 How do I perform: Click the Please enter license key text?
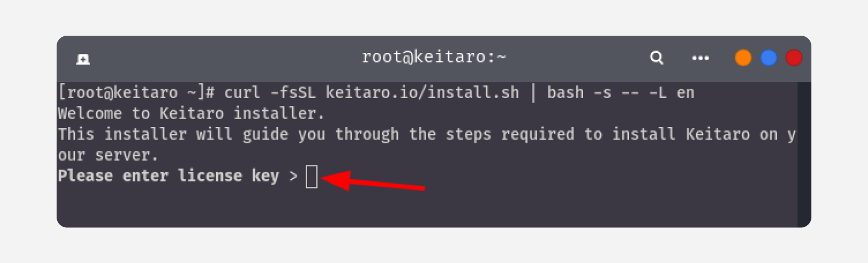pos(168,176)
